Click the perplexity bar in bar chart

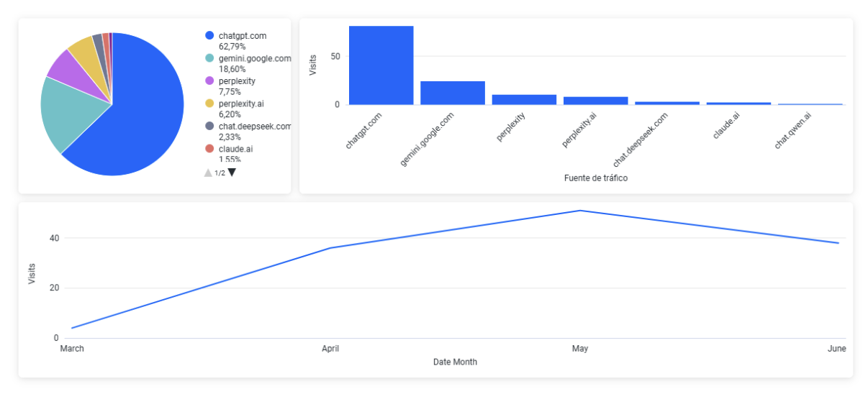[x=524, y=100]
